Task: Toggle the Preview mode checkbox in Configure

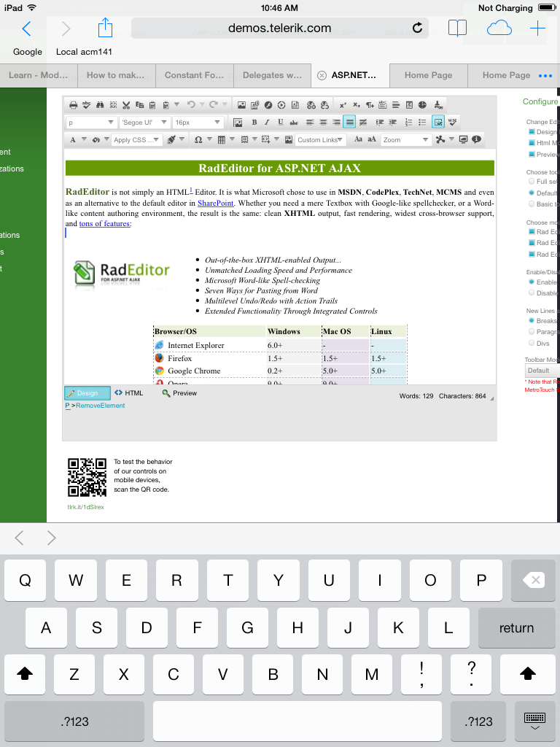Action: pos(532,154)
